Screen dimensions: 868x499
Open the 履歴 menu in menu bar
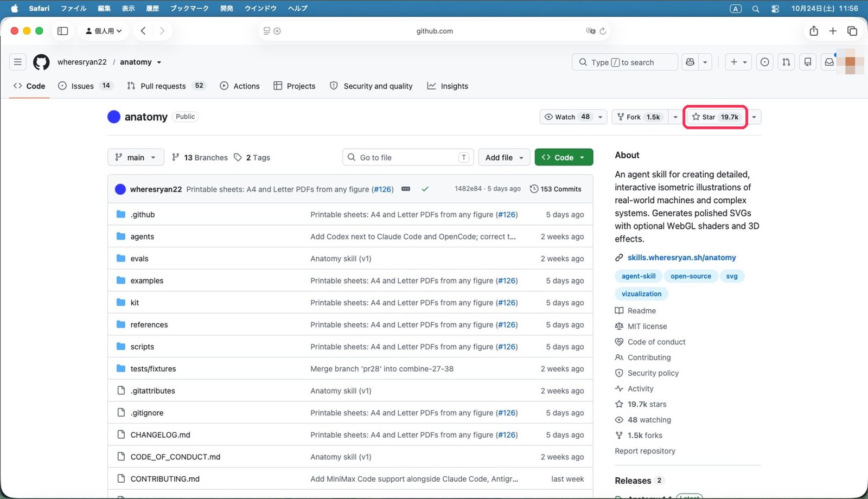tap(152, 9)
